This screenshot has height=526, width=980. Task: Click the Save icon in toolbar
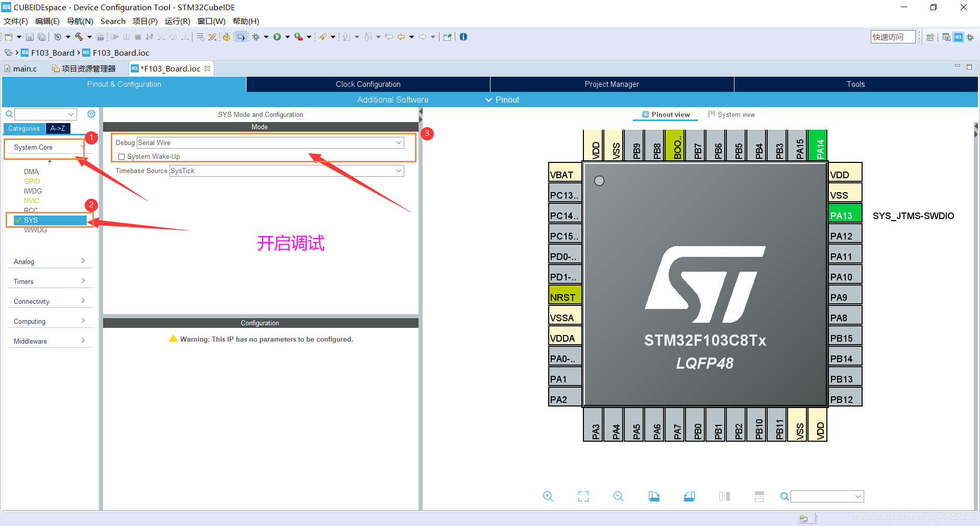(30, 37)
